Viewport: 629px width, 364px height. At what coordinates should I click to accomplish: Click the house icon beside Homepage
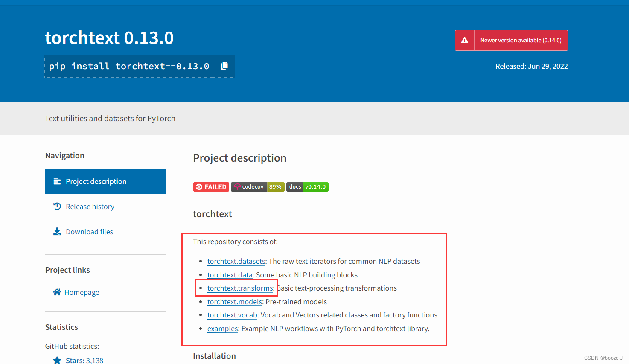tap(57, 292)
